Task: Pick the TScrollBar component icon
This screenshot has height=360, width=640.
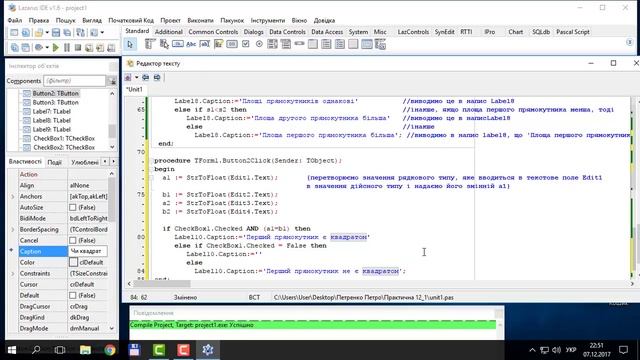Action: (x=299, y=43)
